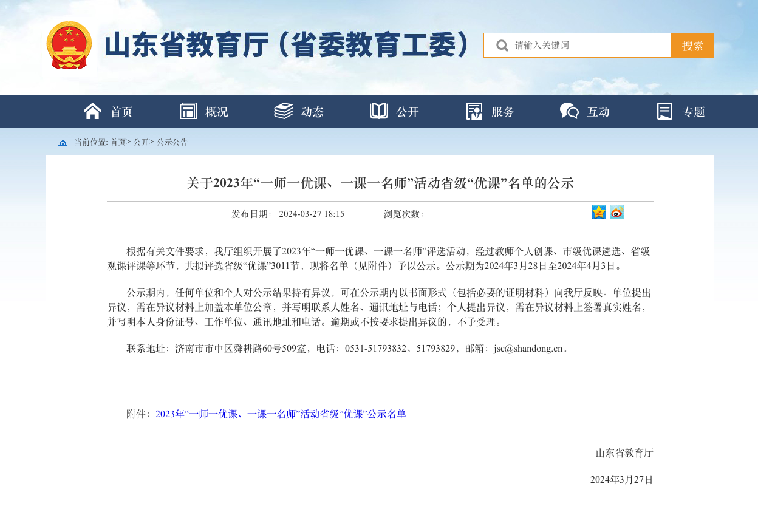Share to QQ Zone star icon

pyautogui.click(x=599, y=212)
